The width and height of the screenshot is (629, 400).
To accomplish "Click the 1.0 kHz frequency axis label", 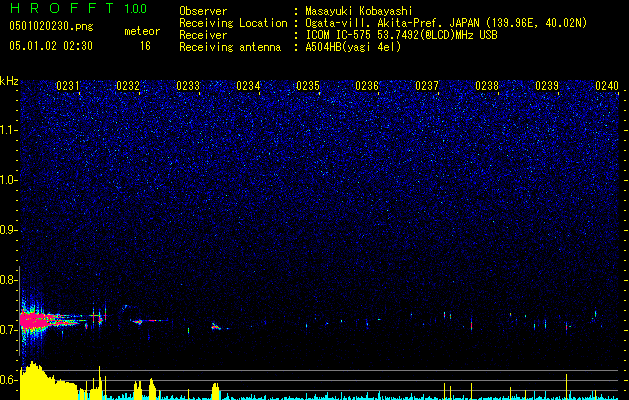I will point(8,180).
